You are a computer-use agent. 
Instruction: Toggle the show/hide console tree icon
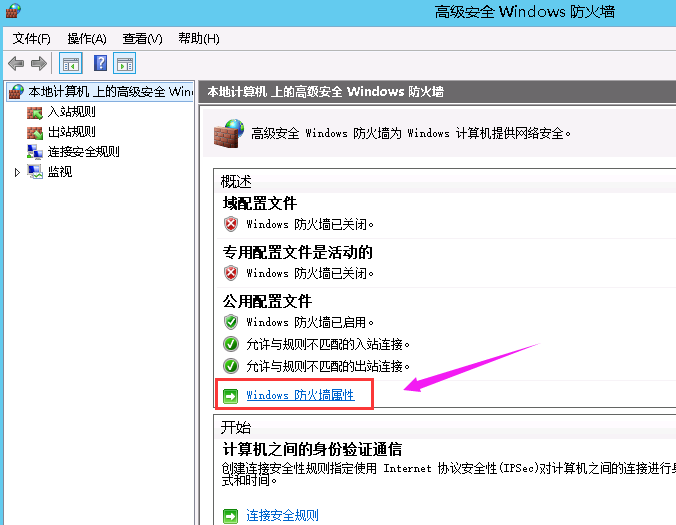coord(70,64)
